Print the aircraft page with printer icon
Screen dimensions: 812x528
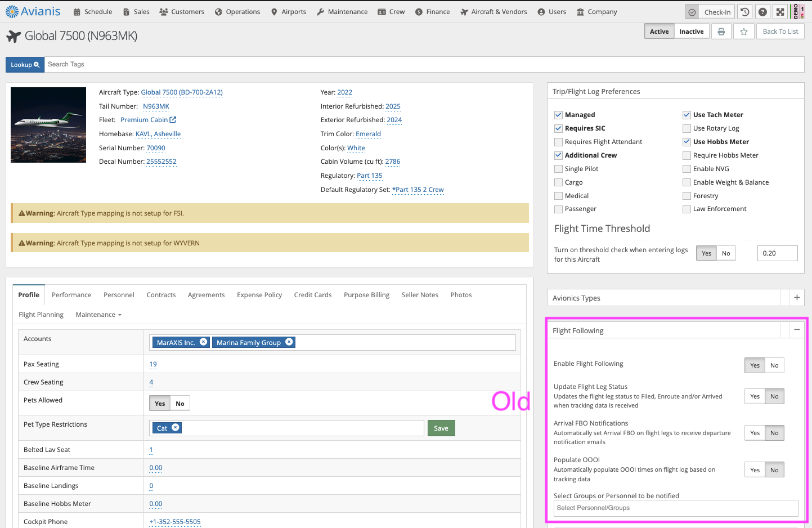click(721, 32)
